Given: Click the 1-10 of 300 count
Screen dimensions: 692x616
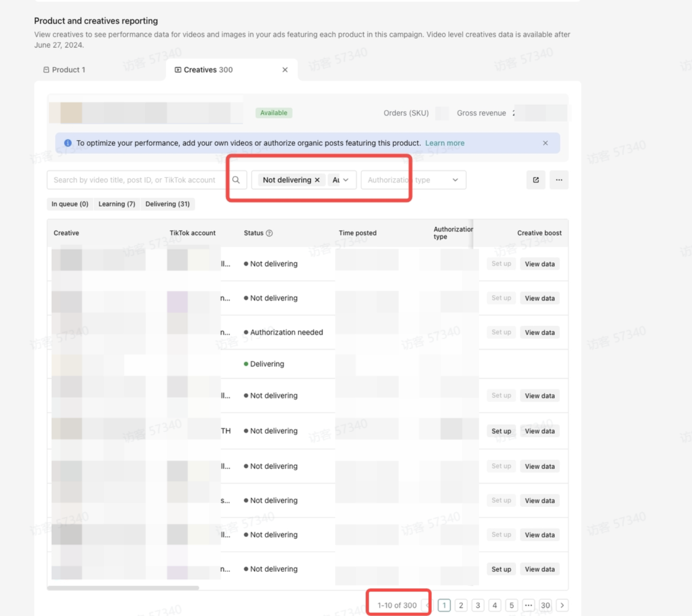Looking at the screenshot, I should [397, 605].
